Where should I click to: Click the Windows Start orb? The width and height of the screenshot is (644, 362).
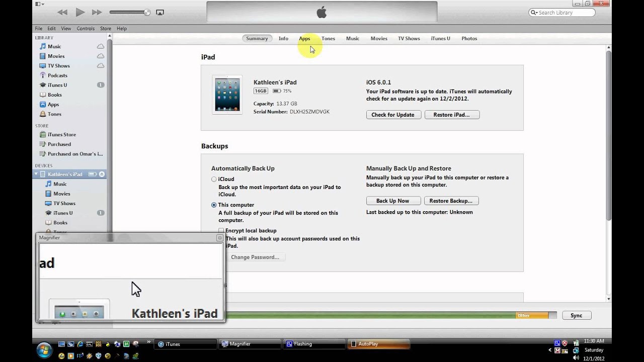click(x=44, y=349)
